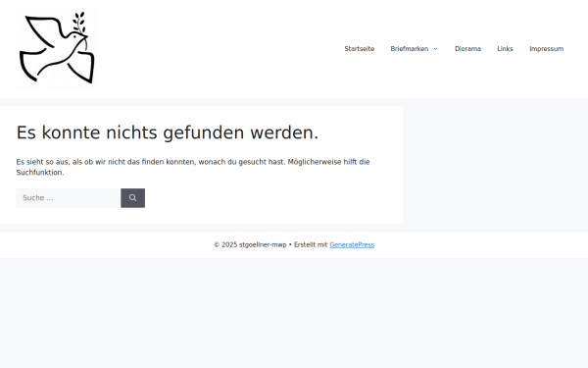
Task: Click the '© 2025 stgoellner-mwp' footer text
Action: pos(250,244)
